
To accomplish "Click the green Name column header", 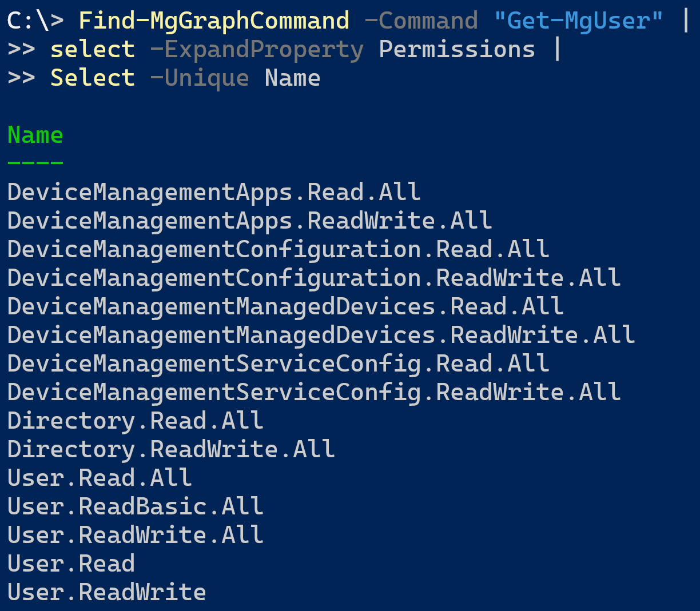I will pos(35,135).
